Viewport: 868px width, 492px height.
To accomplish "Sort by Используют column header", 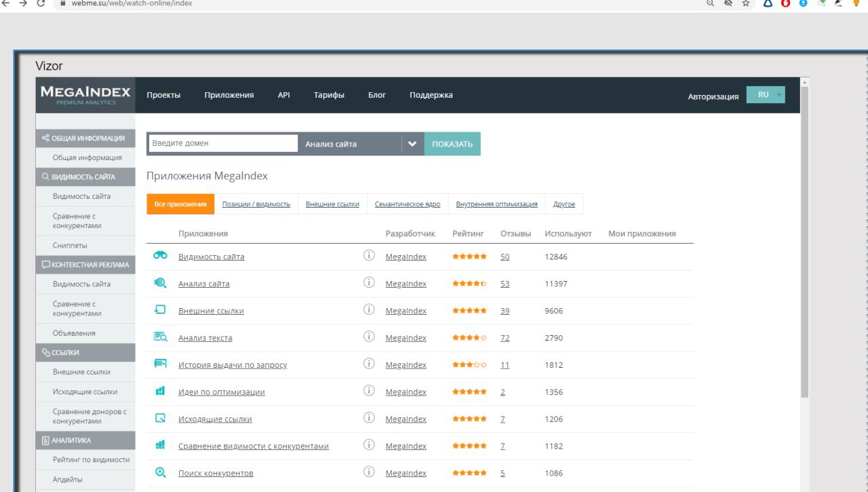I will [568, 233].
